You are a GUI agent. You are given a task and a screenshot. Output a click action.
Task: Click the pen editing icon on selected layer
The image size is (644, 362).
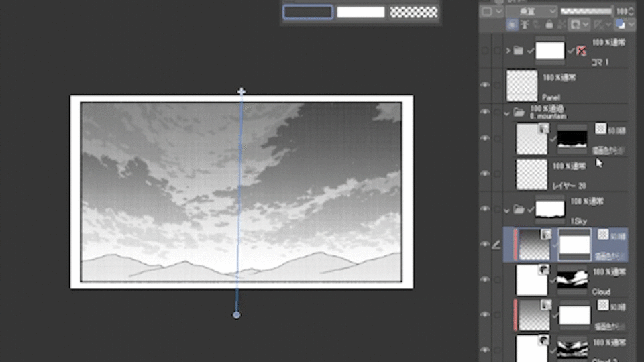496,245
